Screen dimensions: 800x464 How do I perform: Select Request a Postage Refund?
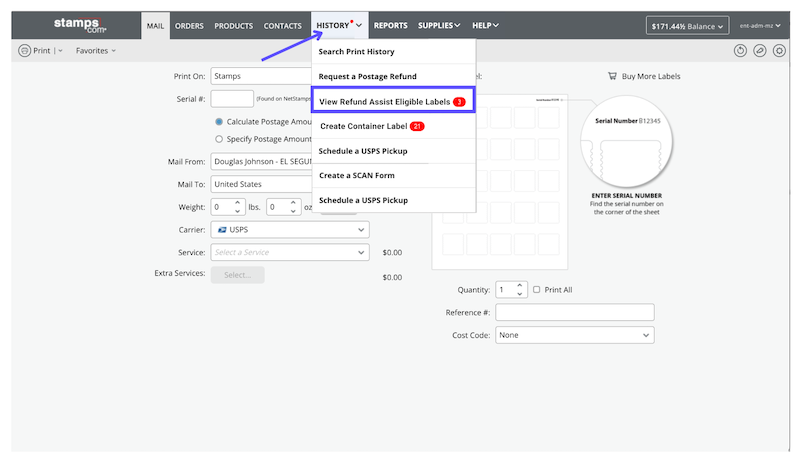tap(393, 77)
